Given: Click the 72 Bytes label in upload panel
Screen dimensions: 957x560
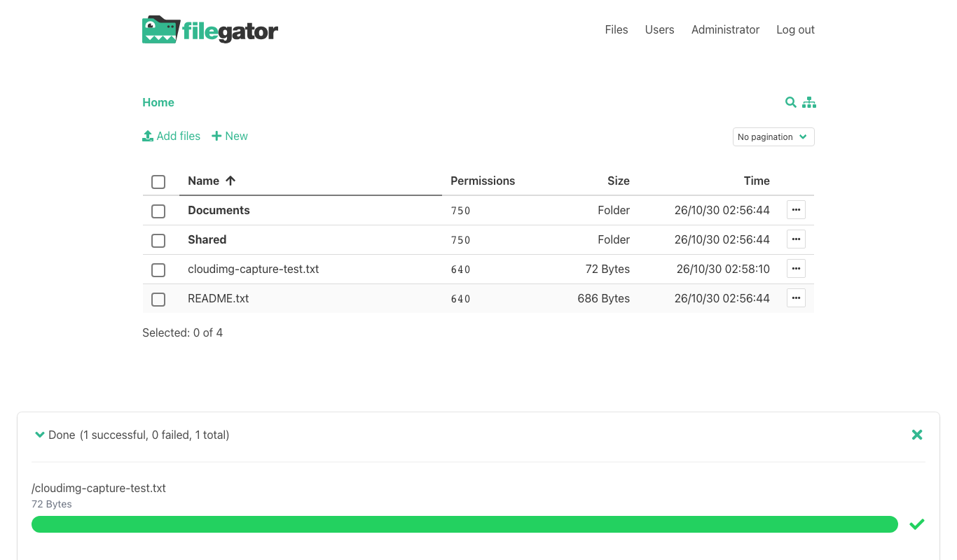Looking at the screenshot, I should (x=52, y=504).
